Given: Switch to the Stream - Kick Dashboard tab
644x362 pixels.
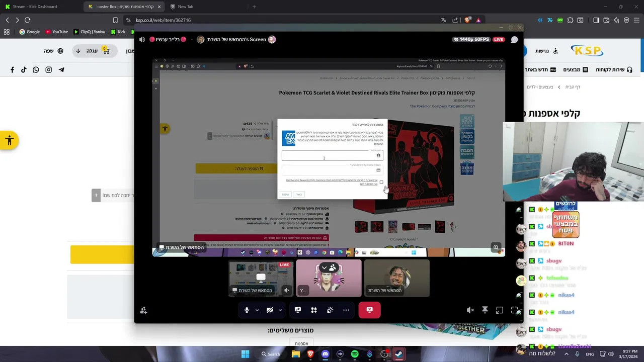Looking at the screenshot, I should pos(34,7).
